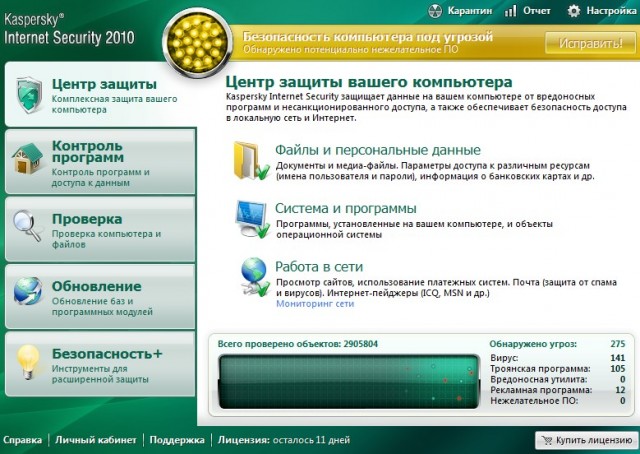640x454 pixels.
Task: Select the shopping cart icon on Купить лицензию
Action: click(x=547, y=441)
